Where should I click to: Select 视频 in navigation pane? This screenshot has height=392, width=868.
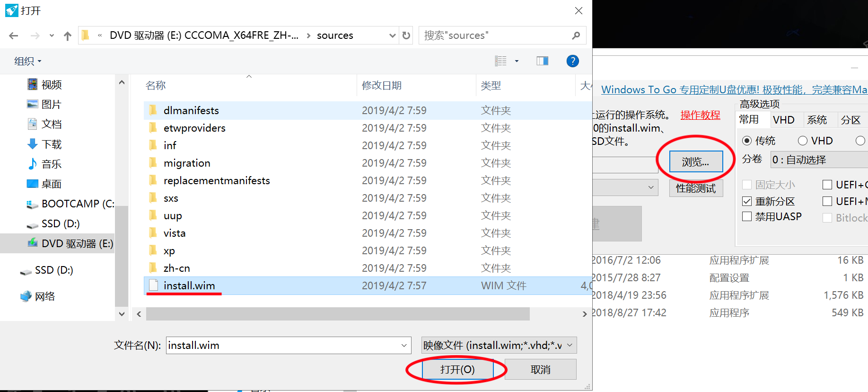[52, 85]
